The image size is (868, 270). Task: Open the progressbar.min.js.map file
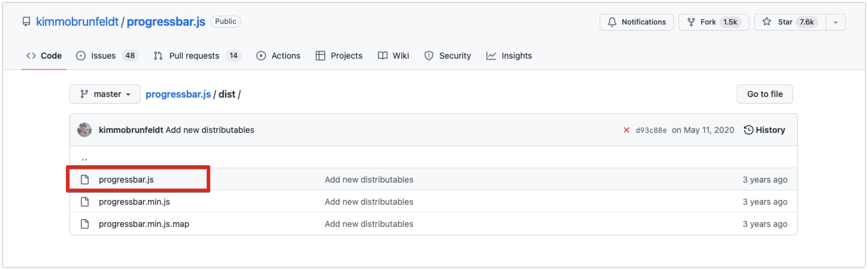144,224
